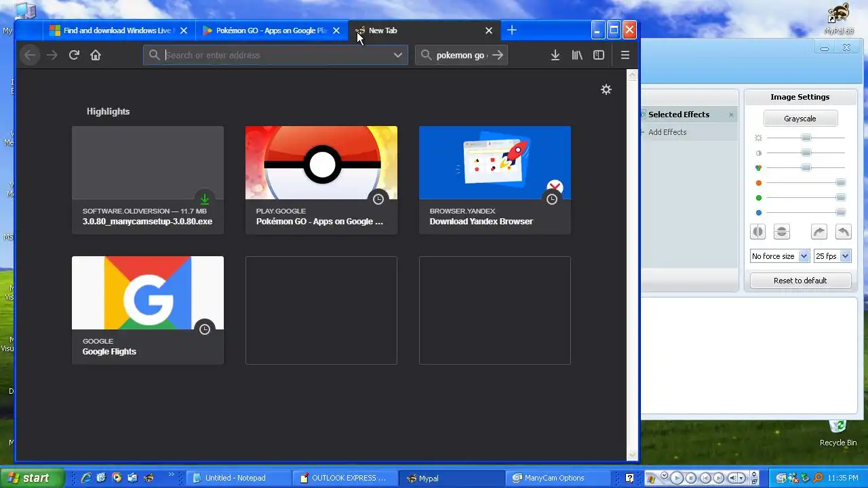Close the Selected Effects panel x

coord(731,115)
